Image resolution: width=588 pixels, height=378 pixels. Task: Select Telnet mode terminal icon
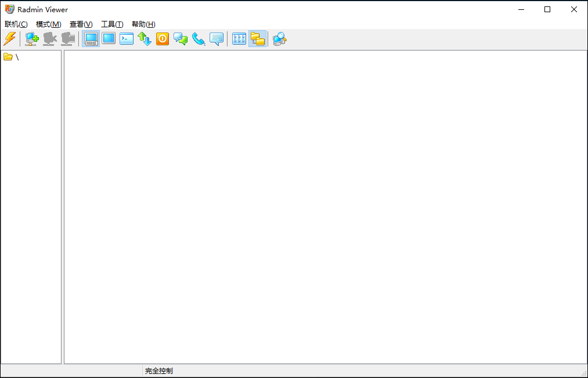[x=127, y=39]
